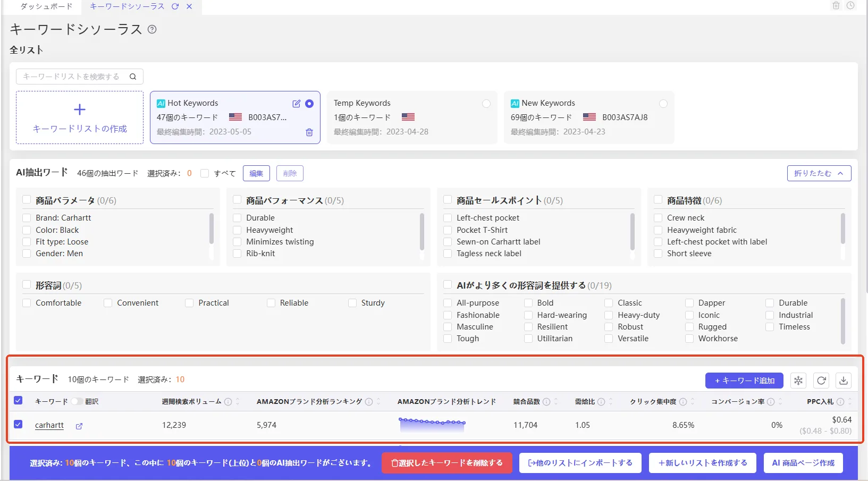
Task: Click the keyword list search field
Action: (80, 77)
